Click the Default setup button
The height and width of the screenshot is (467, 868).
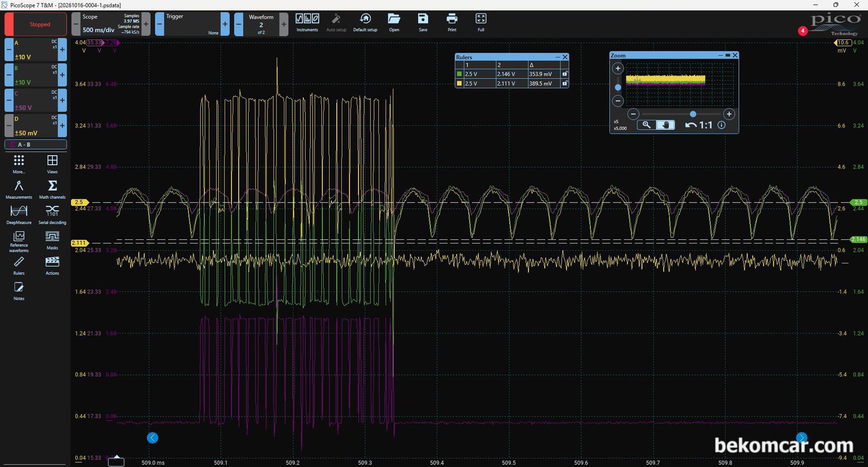tap(365, 22)
